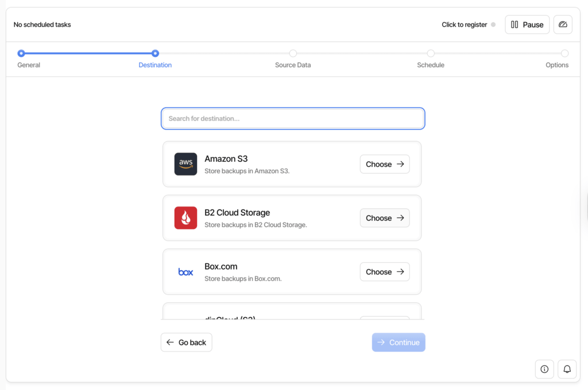
Task: Go back to previous step
Action: coord(187,342)
